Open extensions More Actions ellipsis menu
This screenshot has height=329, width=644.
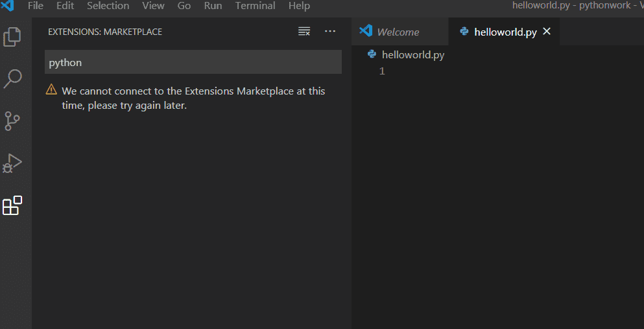pos(330,32)
